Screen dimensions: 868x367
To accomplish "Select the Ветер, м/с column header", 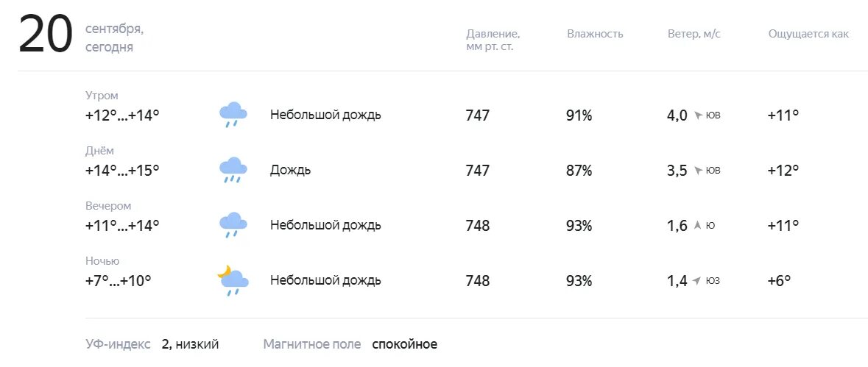I will pyautogui.click(x=694, y=35).
